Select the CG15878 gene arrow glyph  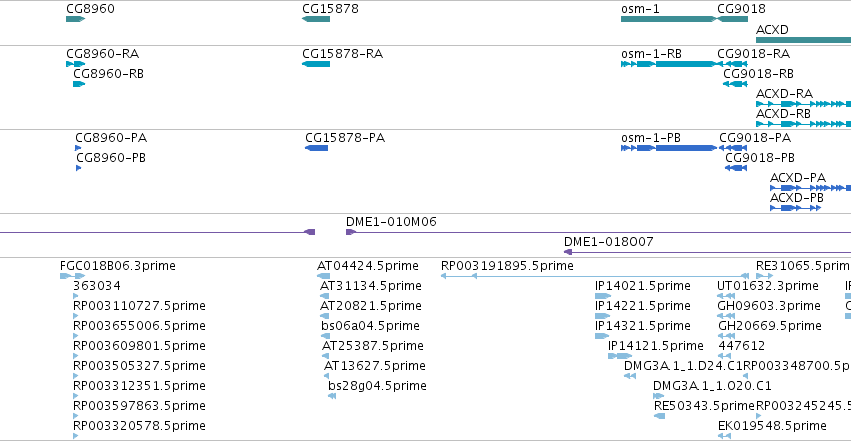coord(316,19)
